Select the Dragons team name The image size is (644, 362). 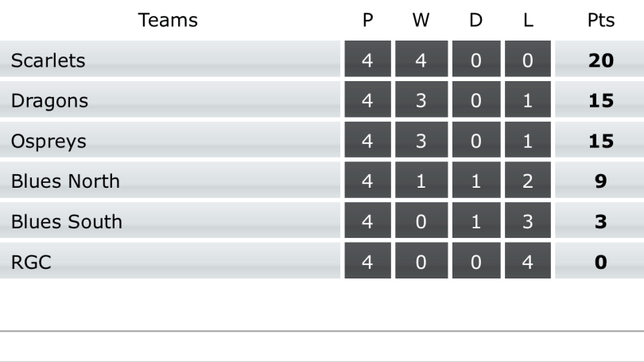49,101
